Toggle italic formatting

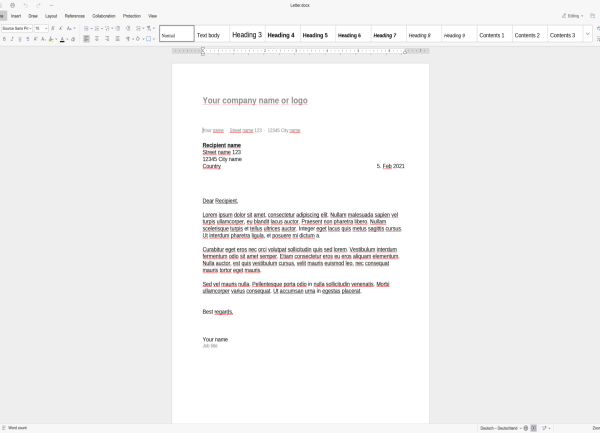(12, 39)
